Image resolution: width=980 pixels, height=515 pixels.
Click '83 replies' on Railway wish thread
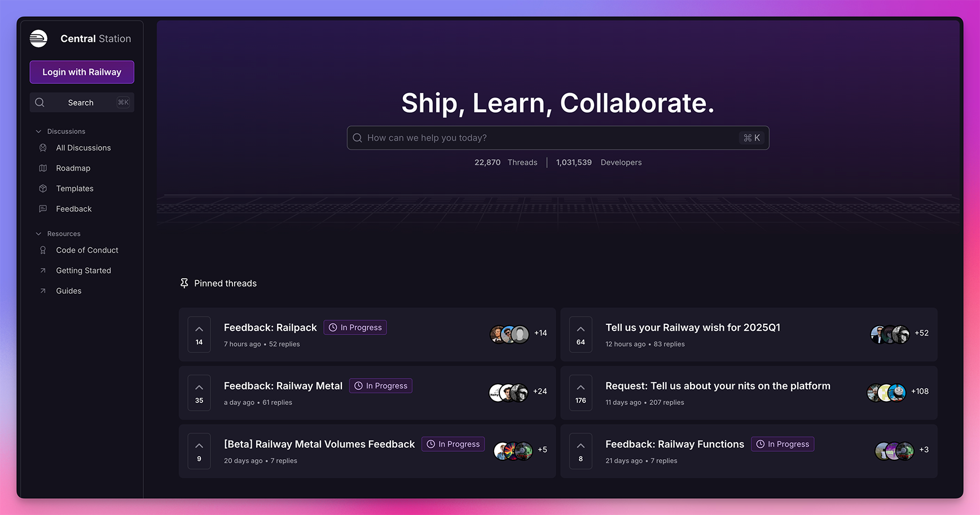(x=669, y=344)
